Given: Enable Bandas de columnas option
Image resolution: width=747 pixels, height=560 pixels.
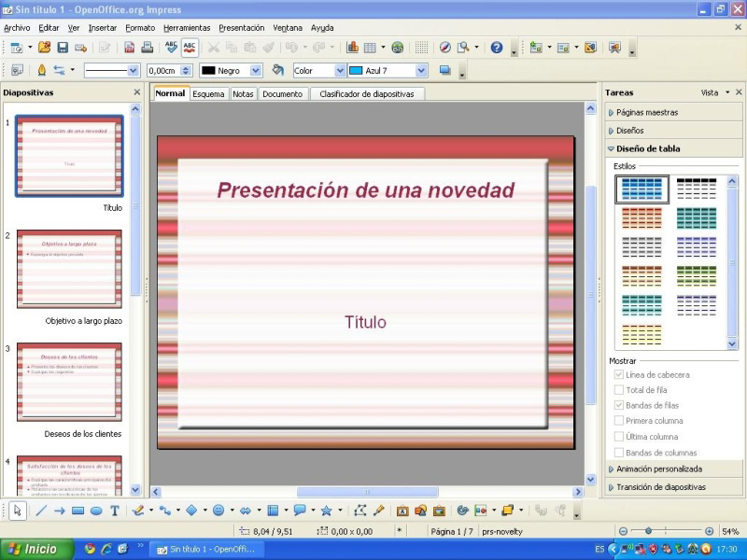Looking at the screenshot, I should tap(618, 452).
